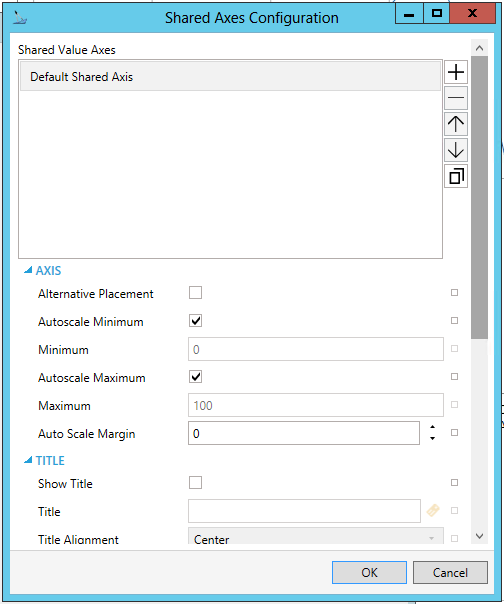Uncheck Autoscale Maximum checkbox
The height and width of the screenshot is (604, 504).
[x=195, y=376]
